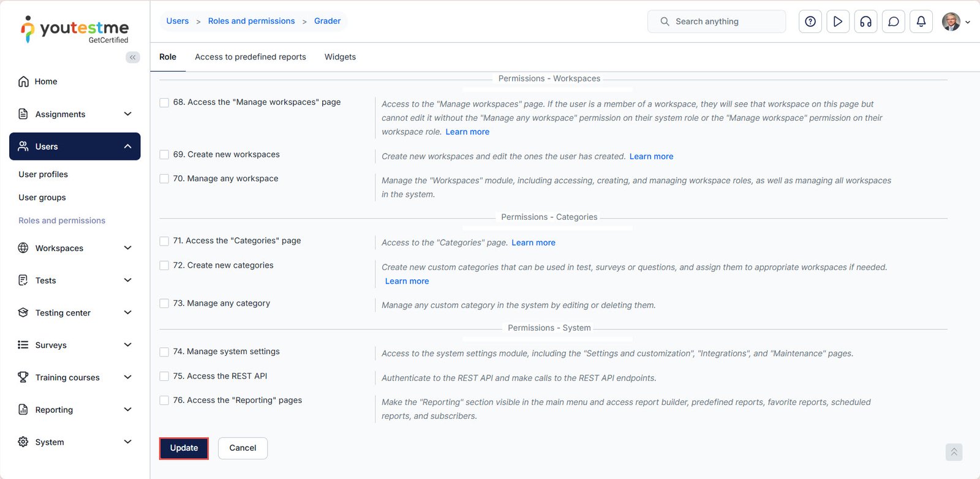Check "Manage system settings" permission
The width and height of the screenshot is (980, 479).
point(164,352)
